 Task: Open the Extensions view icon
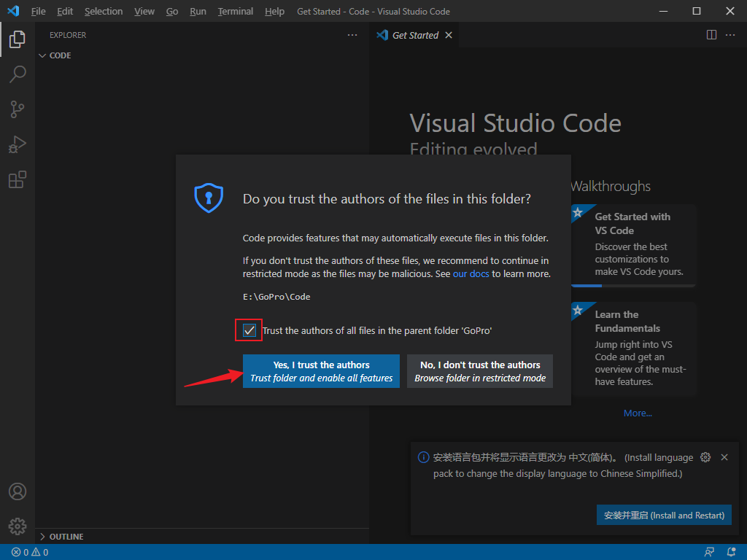(x=18, y=179)
